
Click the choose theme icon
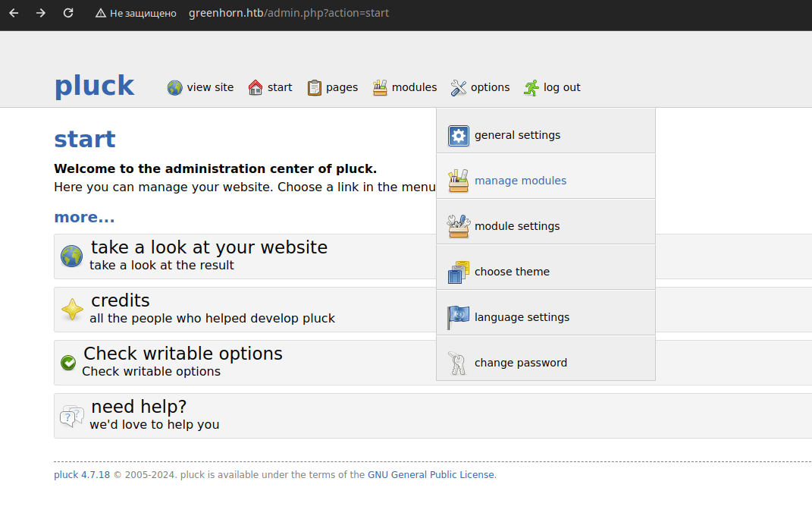coord(458,272)
